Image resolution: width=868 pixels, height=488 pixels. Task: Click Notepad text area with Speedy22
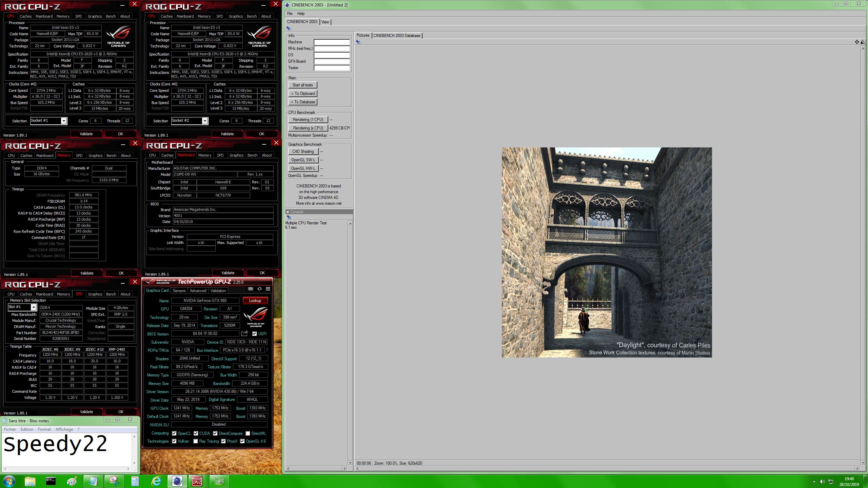(67, 449)
